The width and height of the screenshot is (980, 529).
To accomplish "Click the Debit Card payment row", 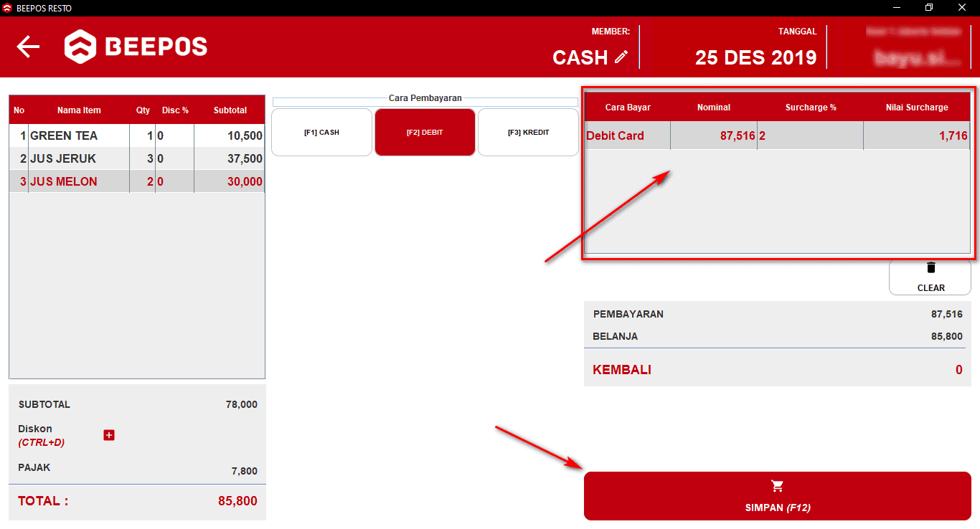I will click(778, 135).
